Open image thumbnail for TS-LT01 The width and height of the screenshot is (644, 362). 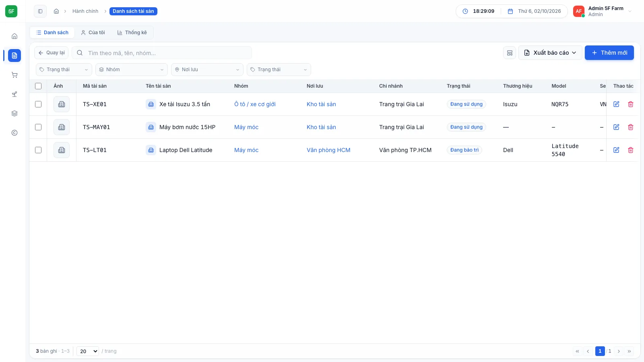[x=62, y=150]
